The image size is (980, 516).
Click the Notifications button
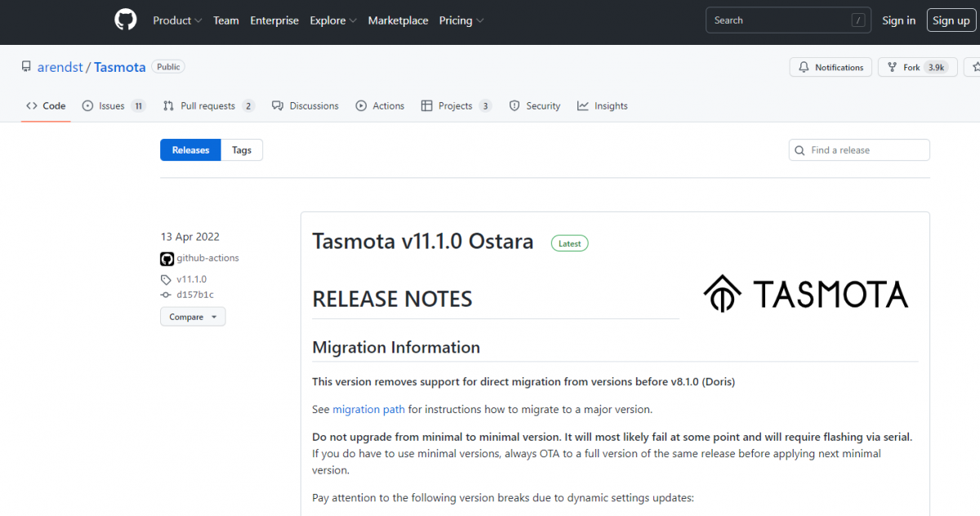click(x=831, y=68)
